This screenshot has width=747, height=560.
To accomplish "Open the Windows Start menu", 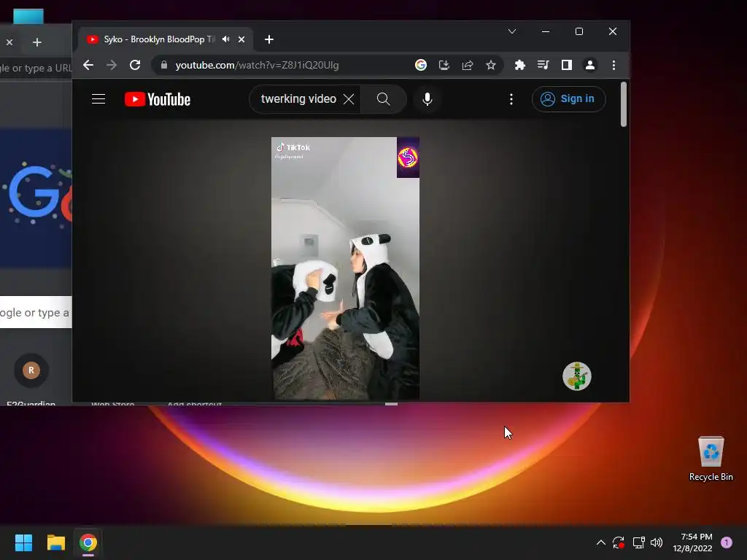I will click(23, 542).
